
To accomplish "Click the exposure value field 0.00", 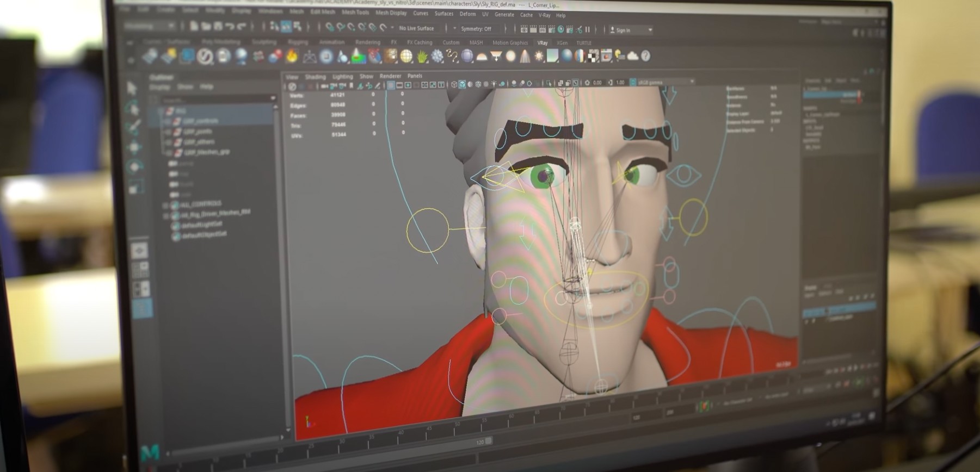I will [597, 83].
